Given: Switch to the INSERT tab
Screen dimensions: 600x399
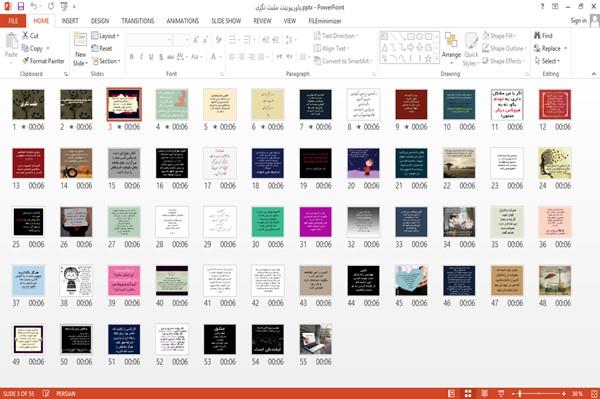Looking at the screenshot, I should [x=70, y=21].
